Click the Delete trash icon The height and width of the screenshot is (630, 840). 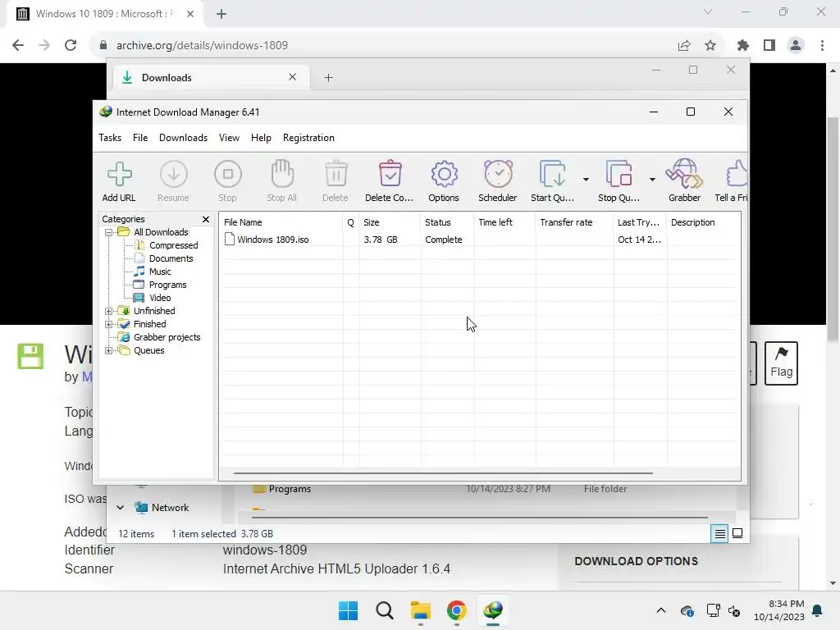[x=336, y=180]
